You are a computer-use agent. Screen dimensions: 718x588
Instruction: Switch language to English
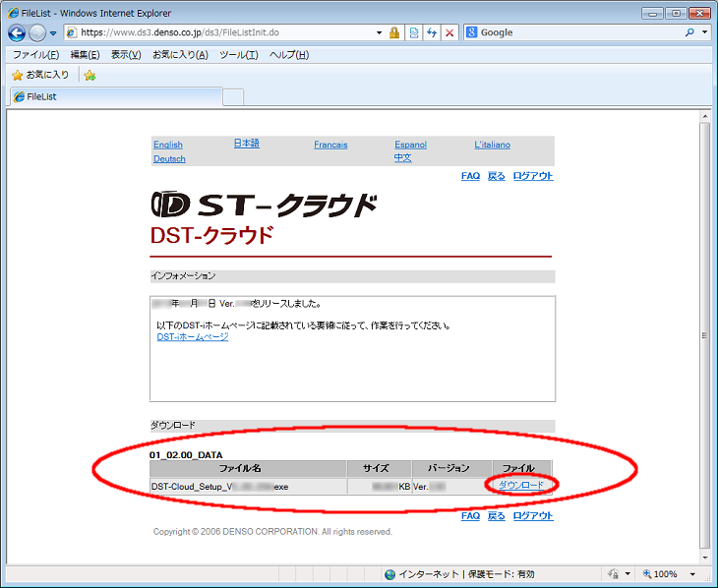[168, 145]
